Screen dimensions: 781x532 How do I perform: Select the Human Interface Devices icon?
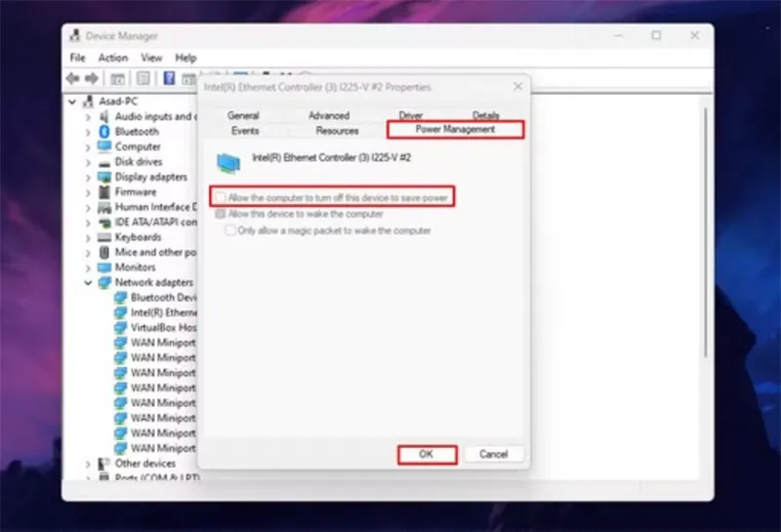104,207
